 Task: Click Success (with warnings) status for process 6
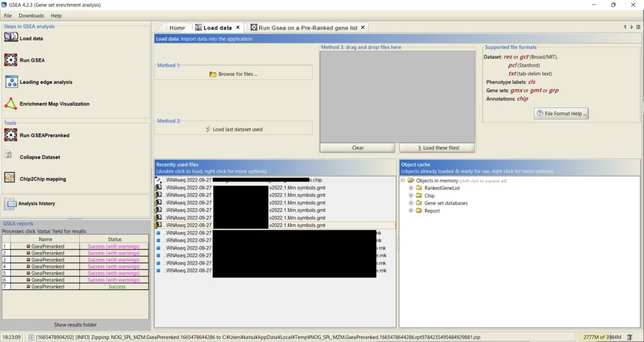click(x=114, y=280)
